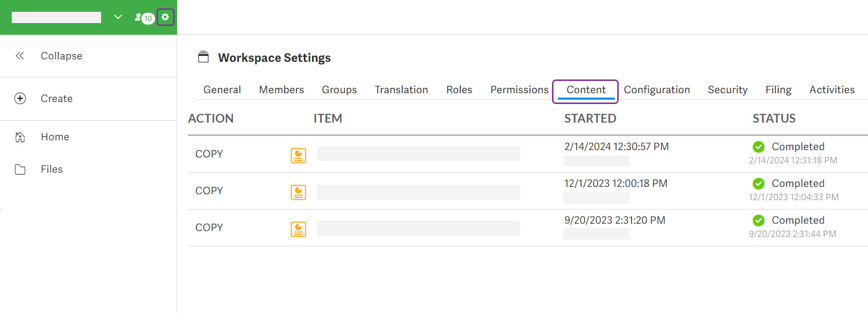The height and width of the screenshot is (313, 868).
Task: Click presentation icon in 2/14/2024 row
Action: coord(298,156)
